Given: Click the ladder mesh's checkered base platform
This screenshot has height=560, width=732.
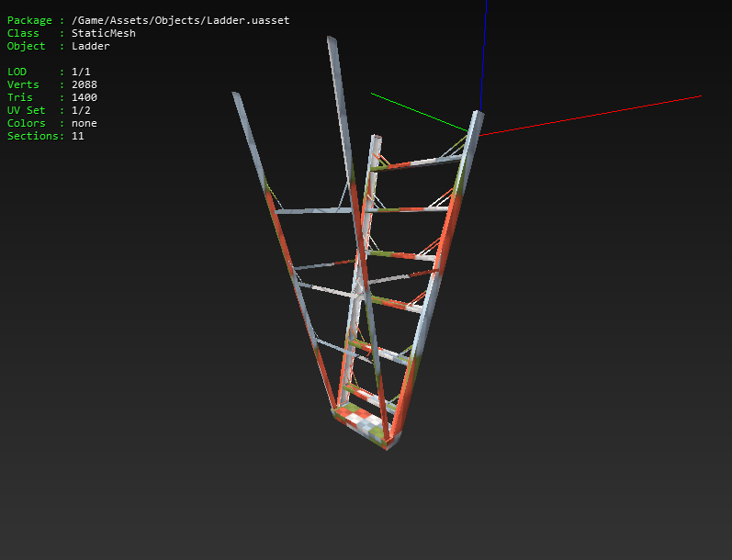Looking at the screenshot, I should click(364, 424).
